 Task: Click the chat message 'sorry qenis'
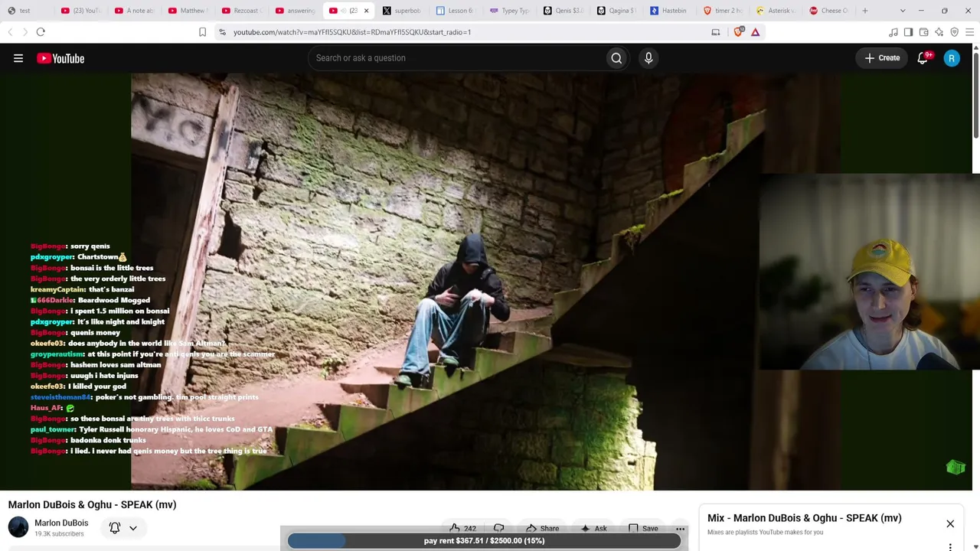90,246
